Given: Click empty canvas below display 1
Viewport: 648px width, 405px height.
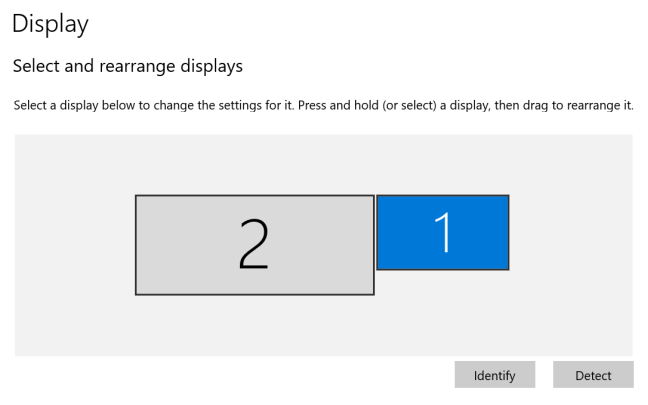Looking at the screenshot, I should point(442,312).
